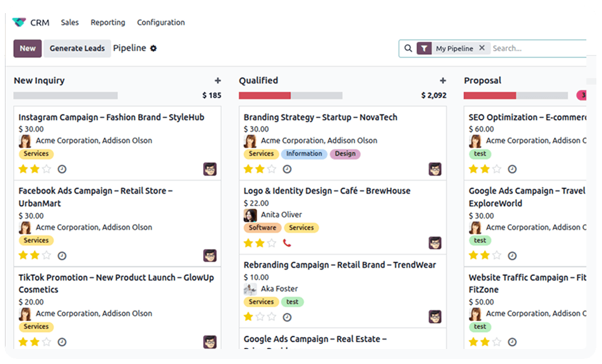Open activity clock on StyleHub card
This screenshot has width=602, height=364.
pyautogui.click(x=62, y=169)
